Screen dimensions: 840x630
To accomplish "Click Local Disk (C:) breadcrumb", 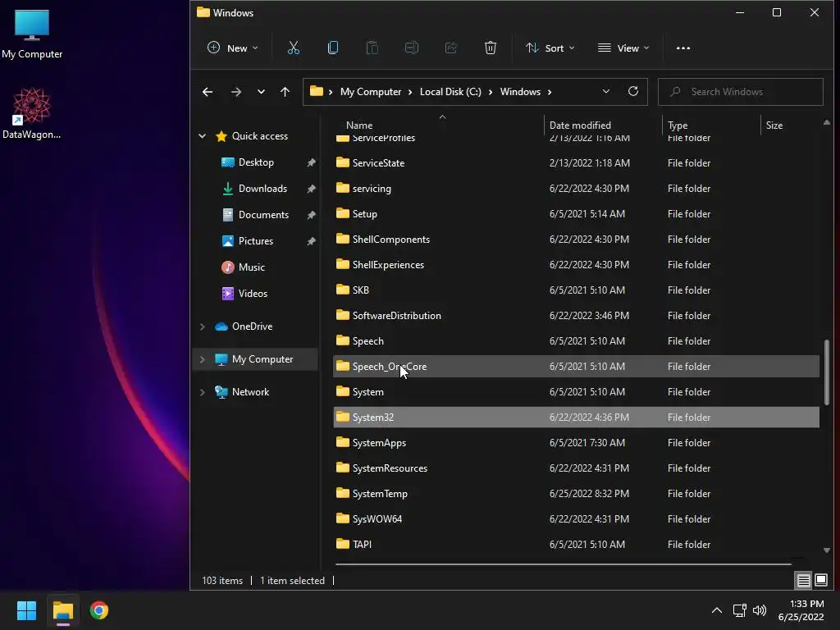I will [450, 92].
